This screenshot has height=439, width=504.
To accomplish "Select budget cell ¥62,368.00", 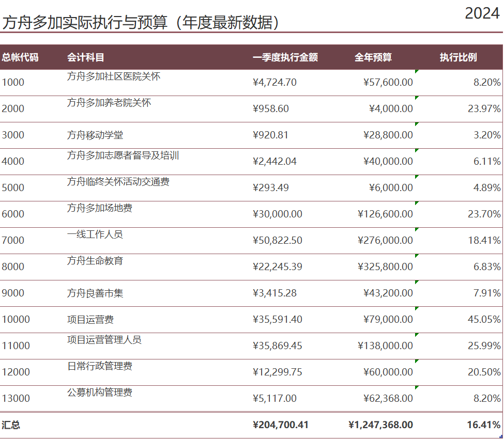I will (388, 398).
